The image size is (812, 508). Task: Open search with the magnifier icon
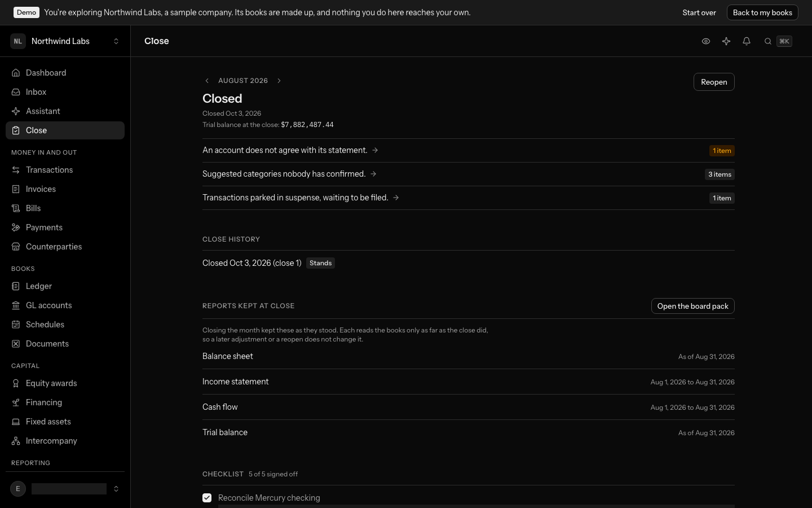click(768, 41)
